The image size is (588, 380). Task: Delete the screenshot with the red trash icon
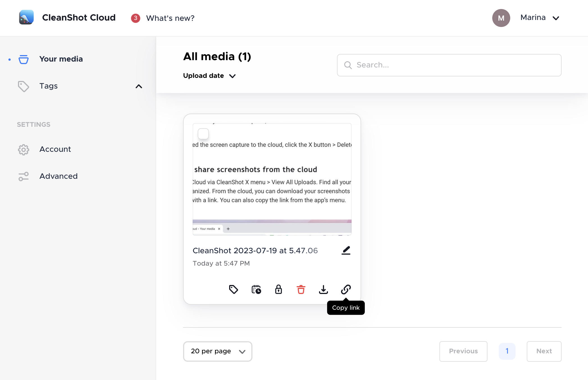pyautogui.click(x=301, y=289)
